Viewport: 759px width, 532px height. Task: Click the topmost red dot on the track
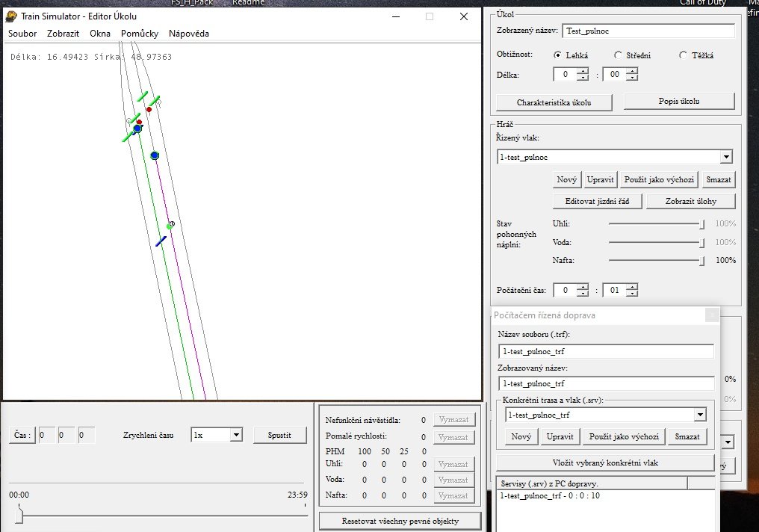[149, 110]
